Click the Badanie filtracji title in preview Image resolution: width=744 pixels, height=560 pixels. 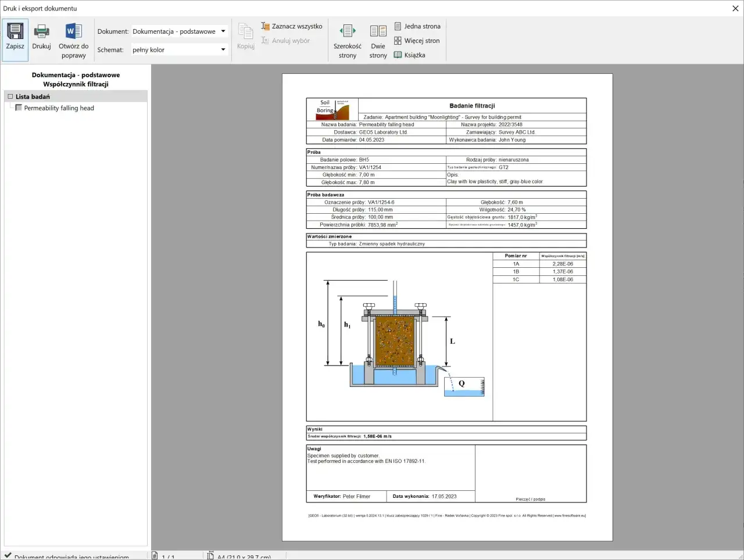[472, 106]
